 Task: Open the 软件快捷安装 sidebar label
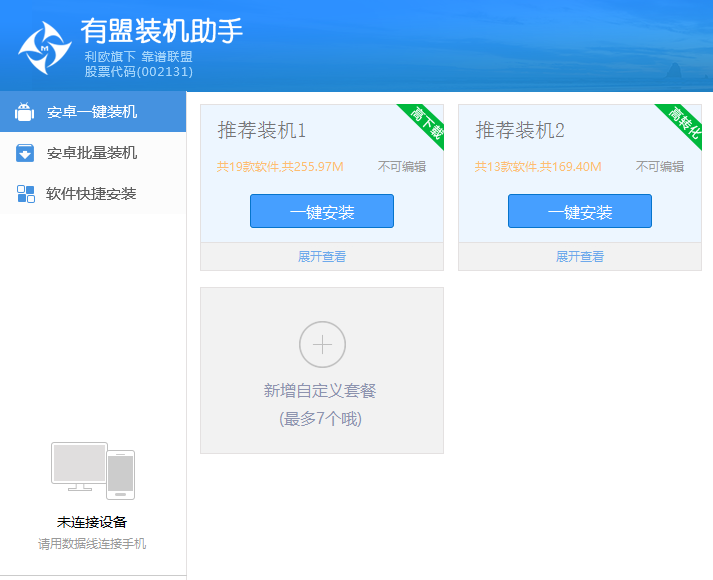(x=91, y=194)
